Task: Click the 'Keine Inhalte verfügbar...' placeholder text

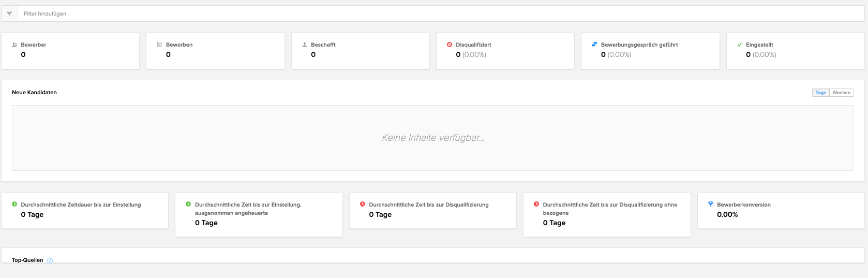Action: click(433, 138)
